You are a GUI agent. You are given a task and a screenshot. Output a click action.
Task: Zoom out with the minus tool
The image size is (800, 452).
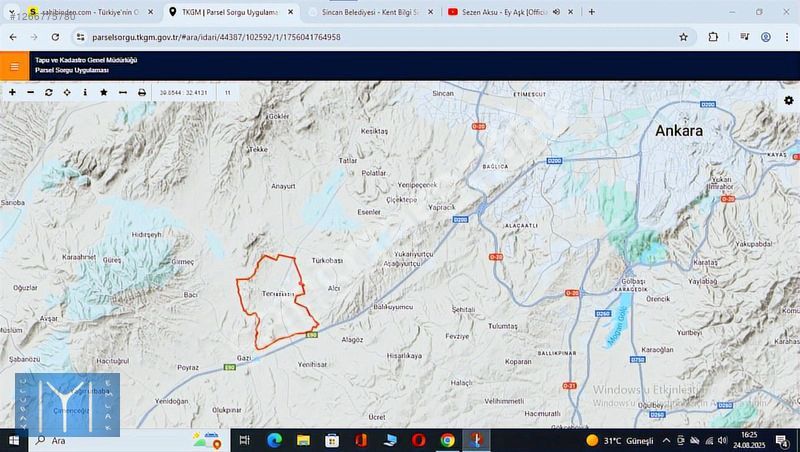(30, 92)
